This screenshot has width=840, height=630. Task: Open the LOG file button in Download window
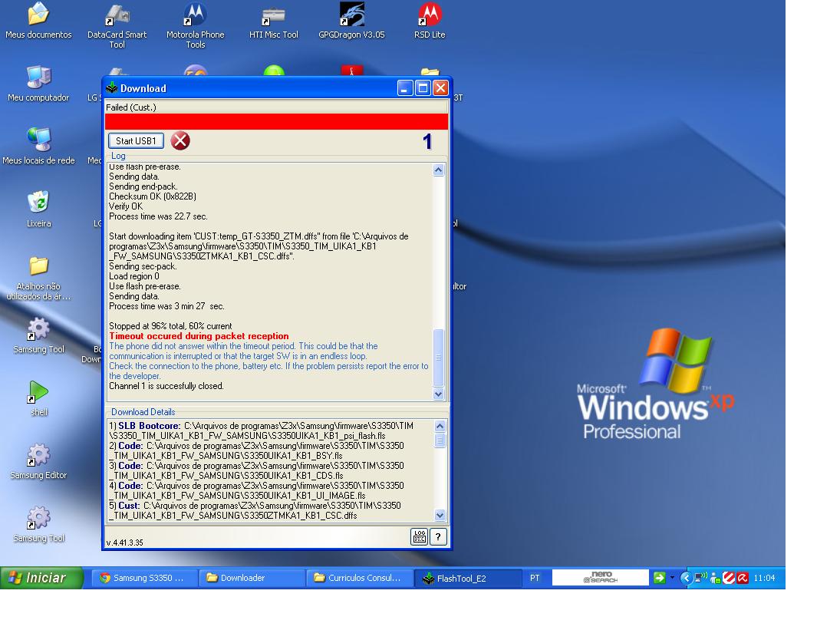420,536
